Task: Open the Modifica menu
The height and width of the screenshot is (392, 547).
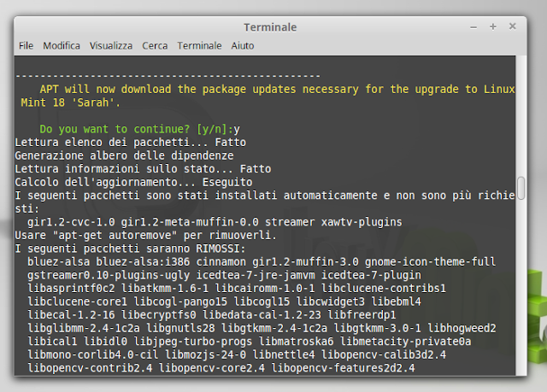Action: pyautogui.click(x=62, y=45)
